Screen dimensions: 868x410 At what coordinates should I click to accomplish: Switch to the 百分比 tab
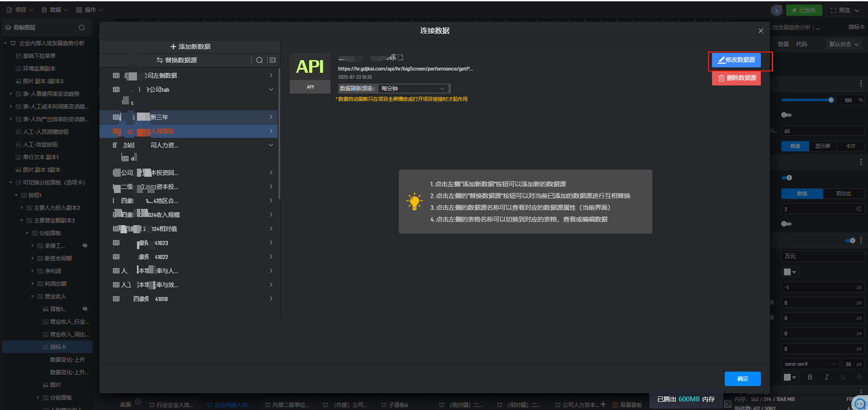(843, 193)
